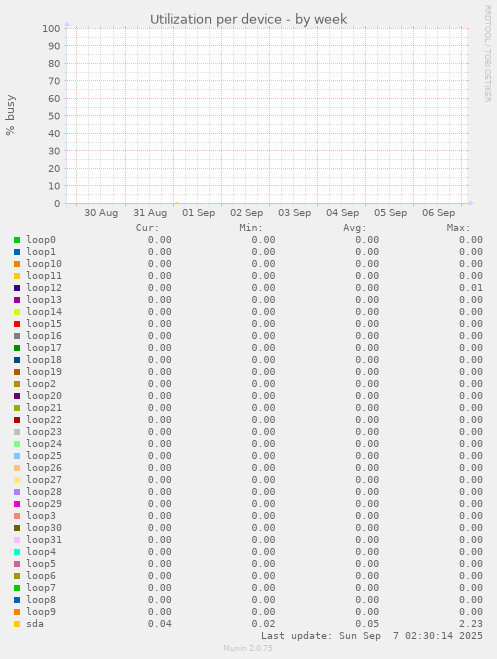Viewport: 497px width, 659px height.
Task: Click the 'loop30' legend label
Action: [x=44, y=527]
